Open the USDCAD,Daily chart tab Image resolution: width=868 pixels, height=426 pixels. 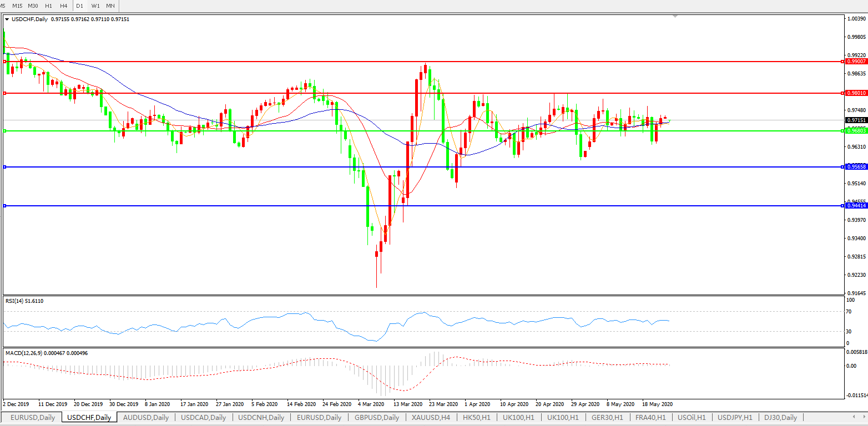point(203,417)
